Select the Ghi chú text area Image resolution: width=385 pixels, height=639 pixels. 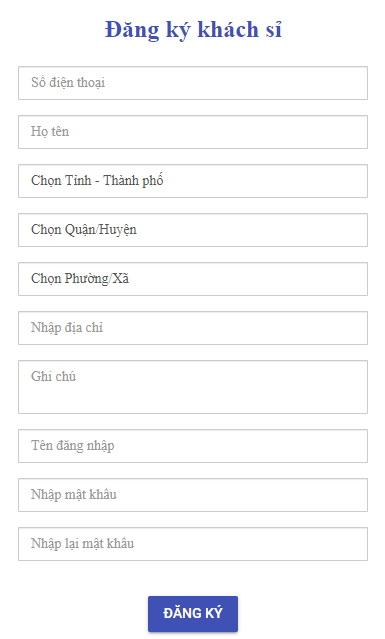tap(193, 387)
